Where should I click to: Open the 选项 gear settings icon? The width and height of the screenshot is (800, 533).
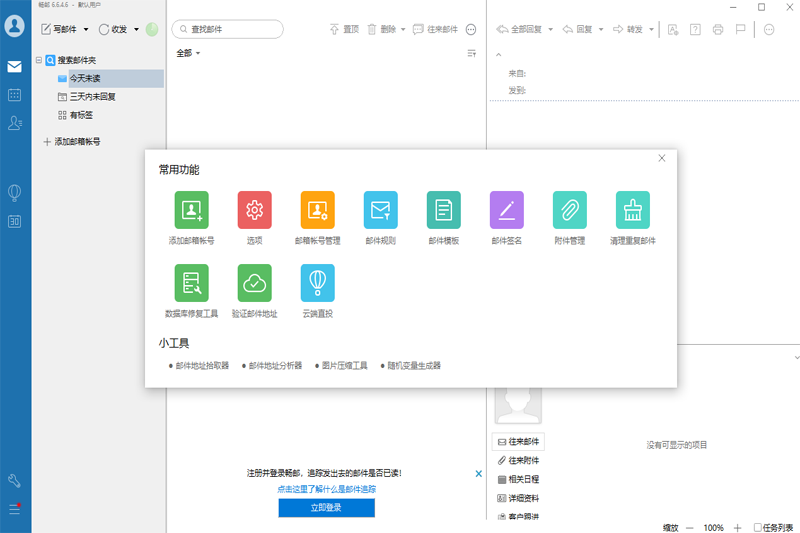254,209
